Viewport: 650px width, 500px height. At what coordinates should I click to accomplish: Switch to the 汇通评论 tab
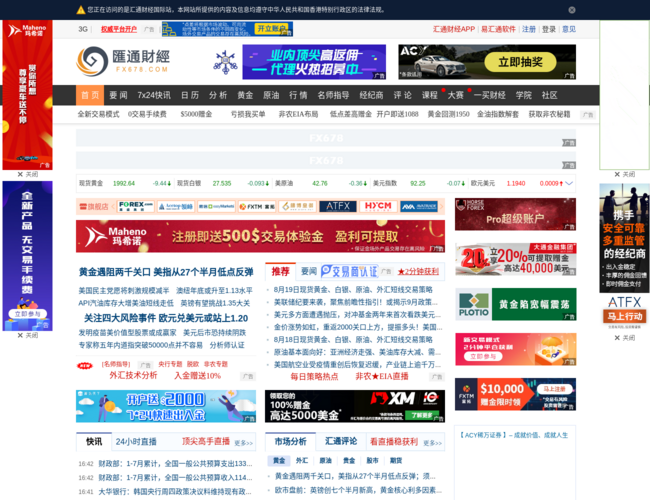[x=341, y=441]
